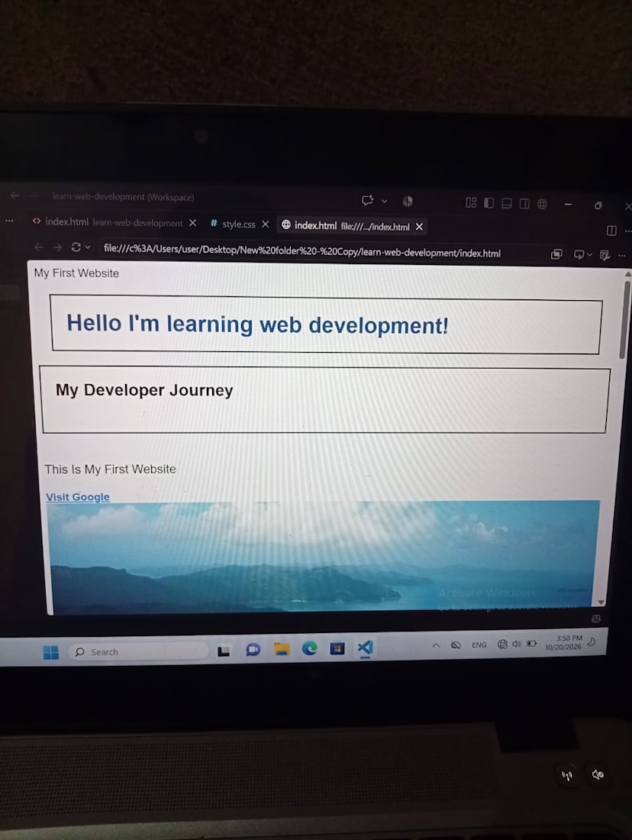Click the scroll-down arrow of the preview

pyautogui.click(x=601, y=603)
